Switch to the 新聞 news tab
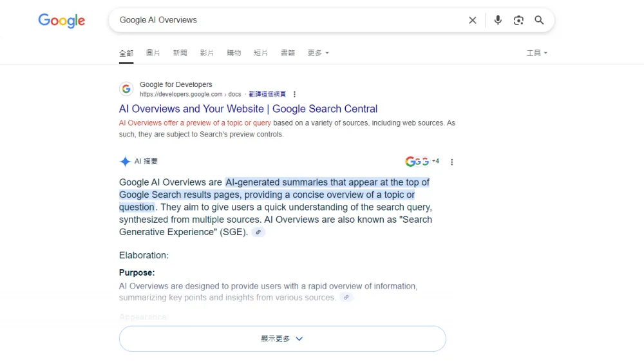 coord(180,53)
